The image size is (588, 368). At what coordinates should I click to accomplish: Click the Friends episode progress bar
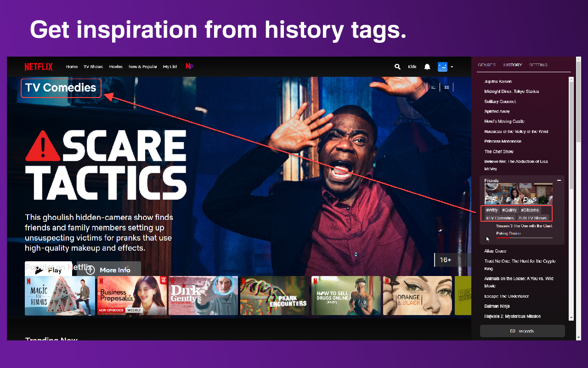tap(524, 238)
